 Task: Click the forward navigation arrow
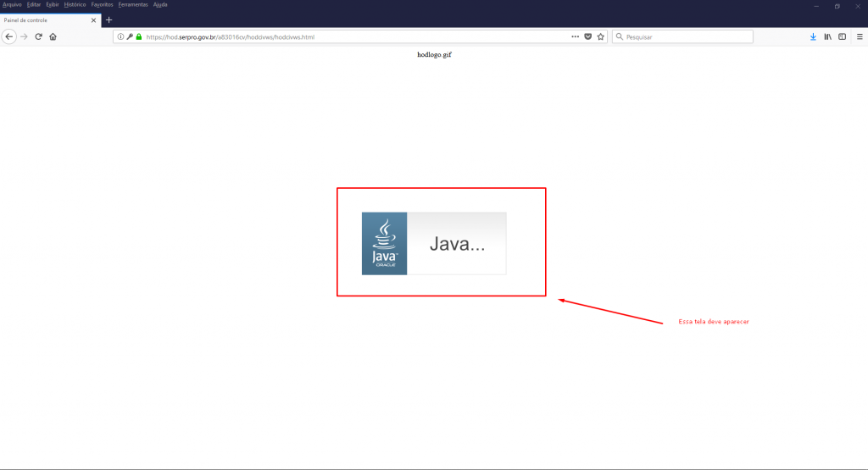(24, 37)
